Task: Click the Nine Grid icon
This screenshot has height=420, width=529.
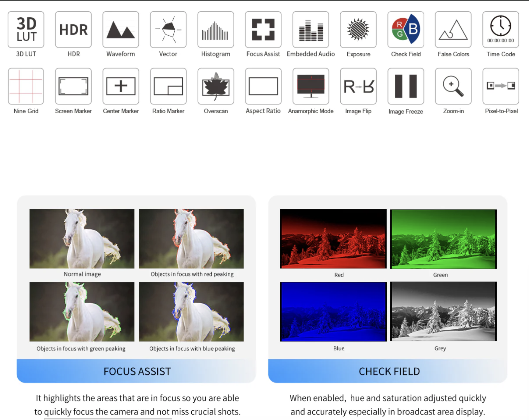Action: point(26,86)
